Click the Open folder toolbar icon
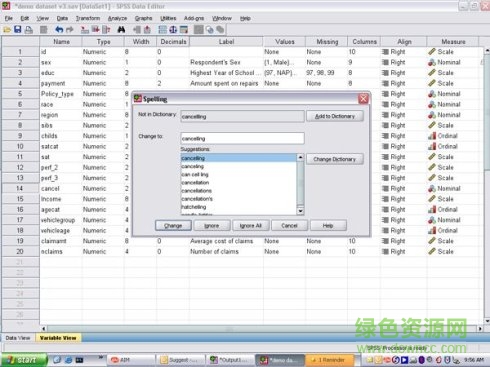 [7, 30]
